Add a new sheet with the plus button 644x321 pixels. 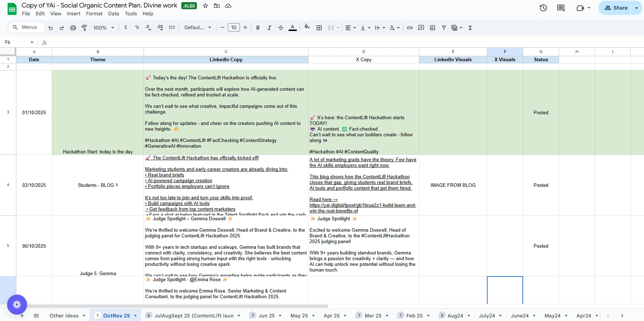(x=22, y=316)
